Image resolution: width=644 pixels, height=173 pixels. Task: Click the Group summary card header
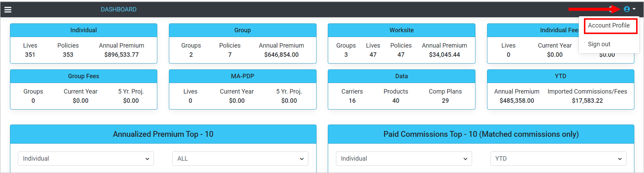242,30
